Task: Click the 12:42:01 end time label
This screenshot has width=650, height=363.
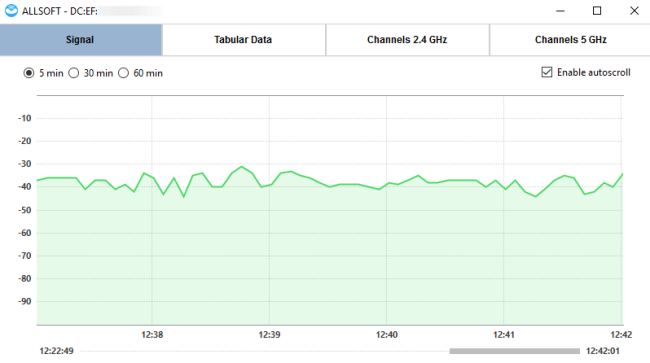Action: (603, 351)
